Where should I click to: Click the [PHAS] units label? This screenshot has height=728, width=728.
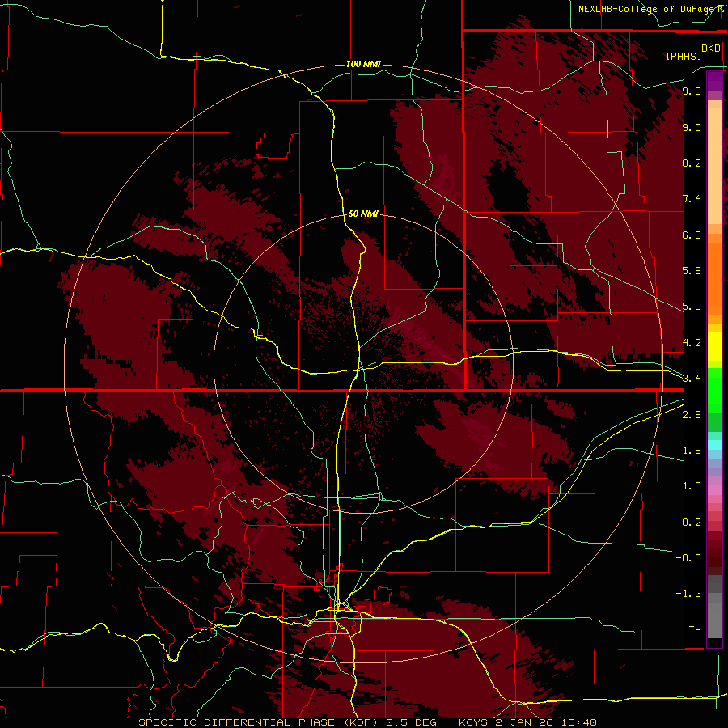point(684,56)
